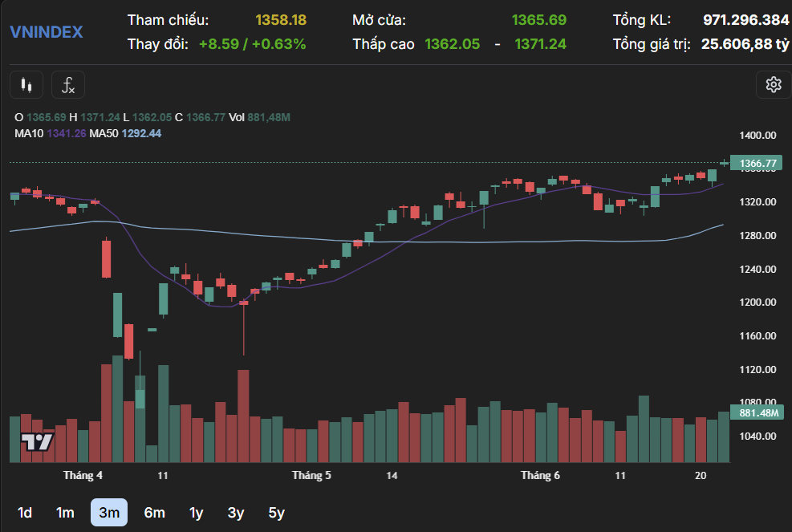Screen dimensions: 792x532
Task: Click the VNINDEX ticker name
Action: click(47, 32)
